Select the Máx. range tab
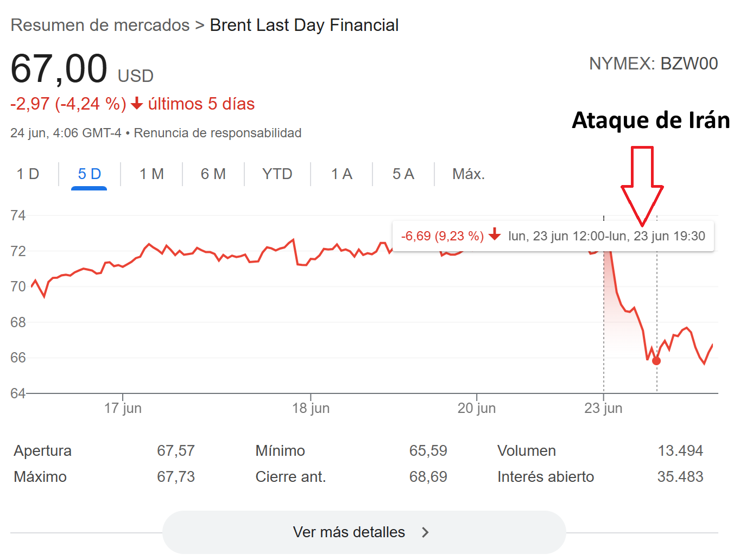The width and height of the screenshot is (740, 560). coord(468,174)
